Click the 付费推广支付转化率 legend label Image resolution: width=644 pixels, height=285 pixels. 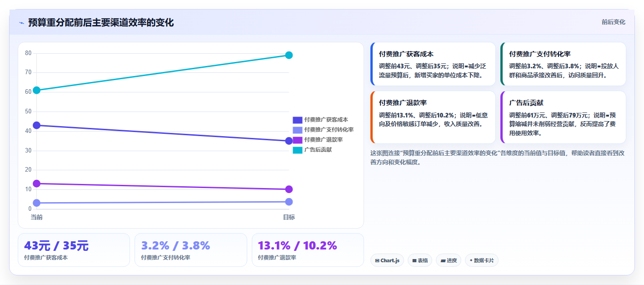329,130
